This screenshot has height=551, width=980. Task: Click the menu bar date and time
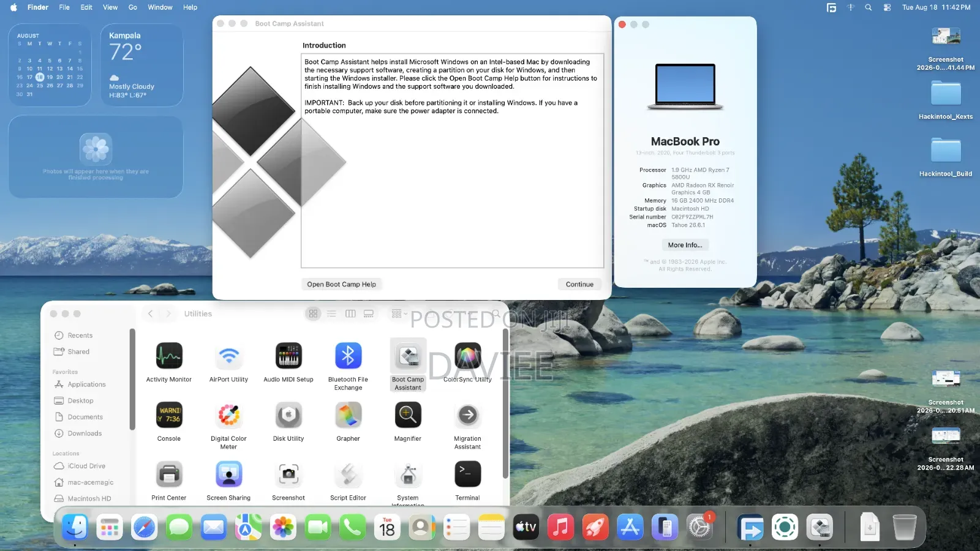tap(936, 7)
